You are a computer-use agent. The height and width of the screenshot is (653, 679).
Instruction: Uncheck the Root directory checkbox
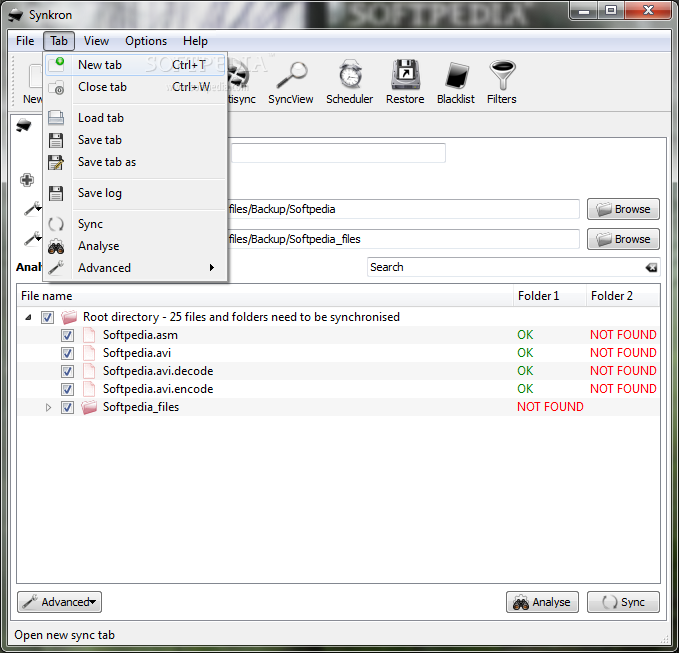click(x=47, y=317)
